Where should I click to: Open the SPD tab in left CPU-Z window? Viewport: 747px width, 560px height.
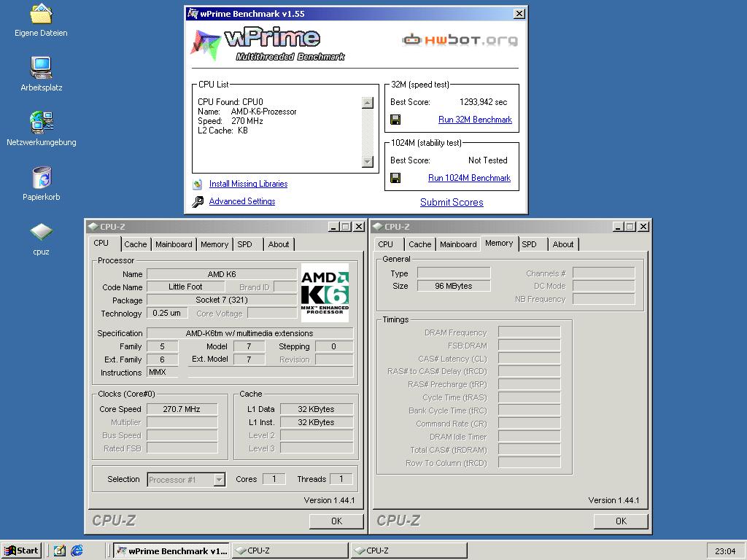248,244
